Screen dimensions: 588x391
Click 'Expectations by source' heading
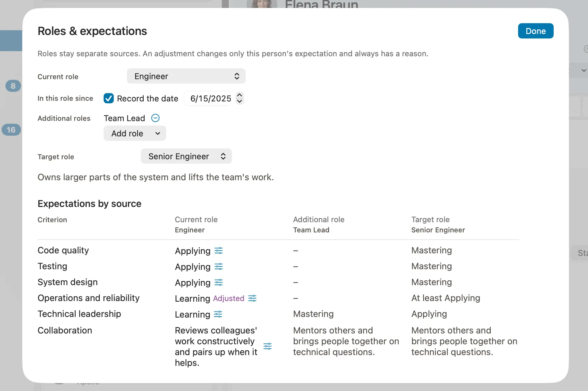click(x=89, y=203)
